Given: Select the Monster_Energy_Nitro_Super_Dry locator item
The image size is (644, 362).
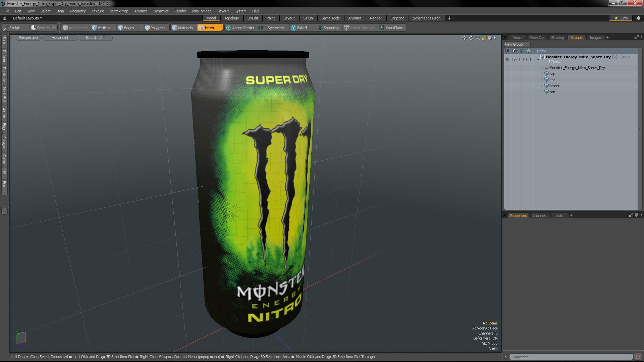Looking at the screenshot, I should (x=577, y=68).
